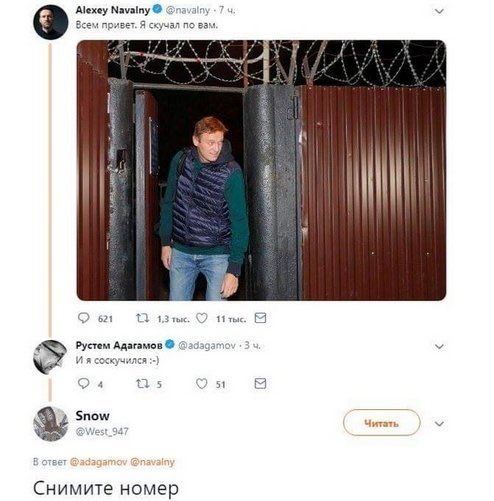
Task: Reply to Рустем Адагамов's tweet
Action: [83, 384]
